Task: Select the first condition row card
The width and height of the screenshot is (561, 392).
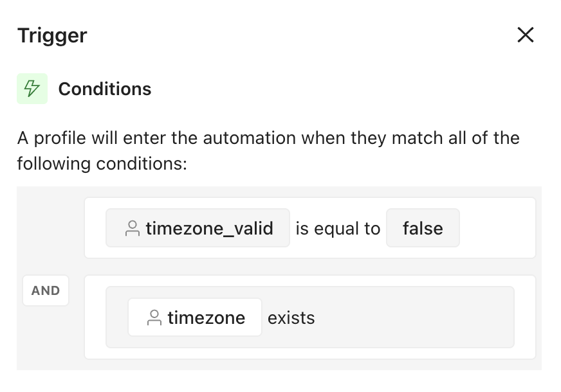Action: [x=310, y=227]
